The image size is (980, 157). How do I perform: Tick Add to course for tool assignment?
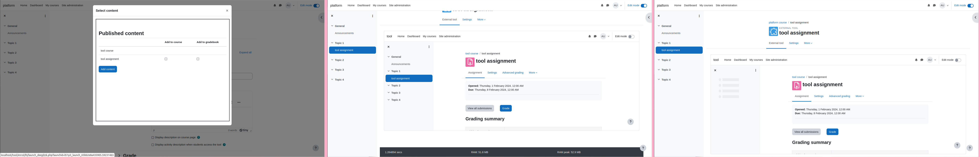pyautogui.click(x=166, y=59)
